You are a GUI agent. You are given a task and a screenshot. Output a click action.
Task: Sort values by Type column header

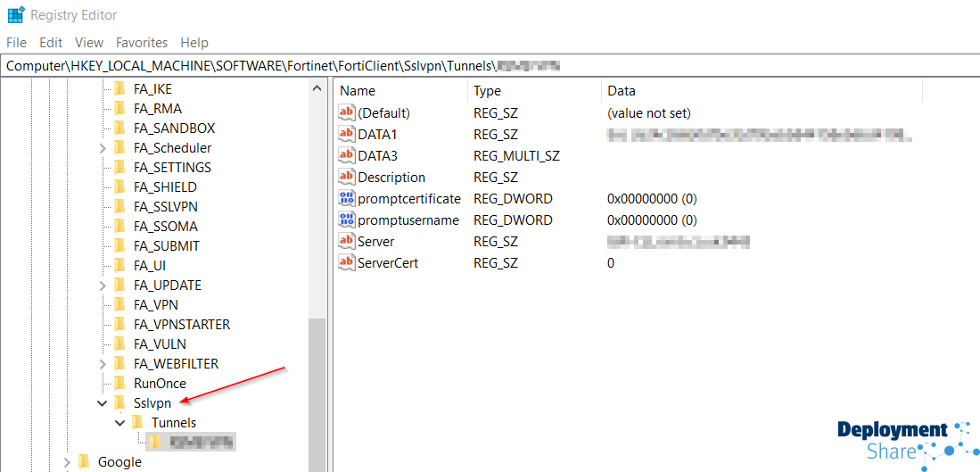pos(534,91)
